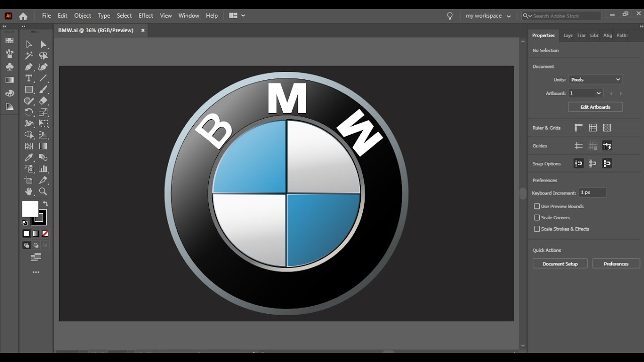Select the Shaper tool
Image resolution: width=644 pixels, height=362 pixels.
click(x=29, y=101)
